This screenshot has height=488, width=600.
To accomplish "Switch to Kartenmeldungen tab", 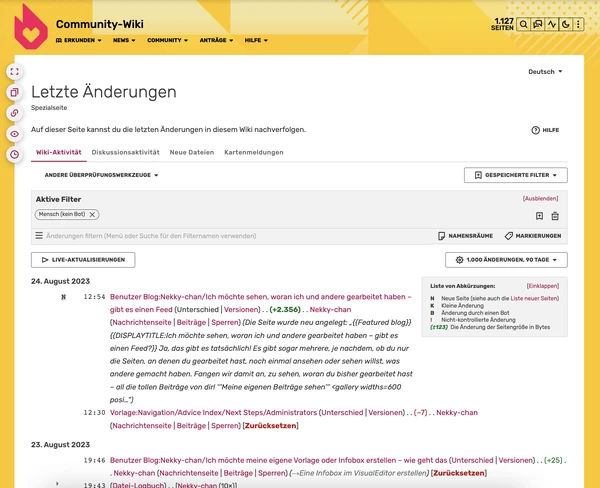I will pos(254,152).
